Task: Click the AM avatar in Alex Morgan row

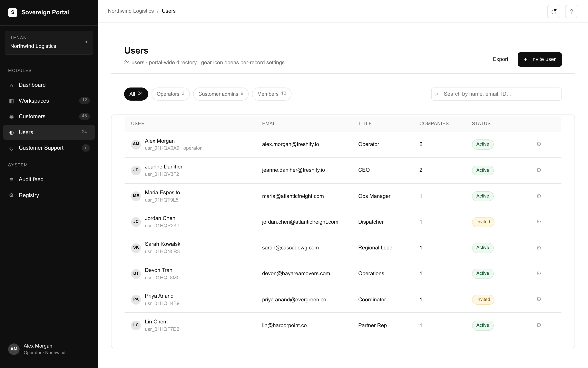Action: click(x=136, y=144)
